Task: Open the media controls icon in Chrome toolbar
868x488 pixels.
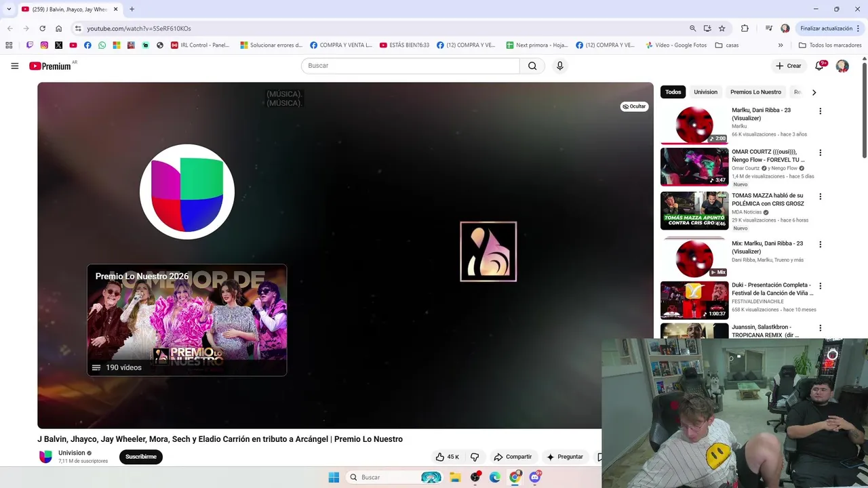Action: coord(768,28)
